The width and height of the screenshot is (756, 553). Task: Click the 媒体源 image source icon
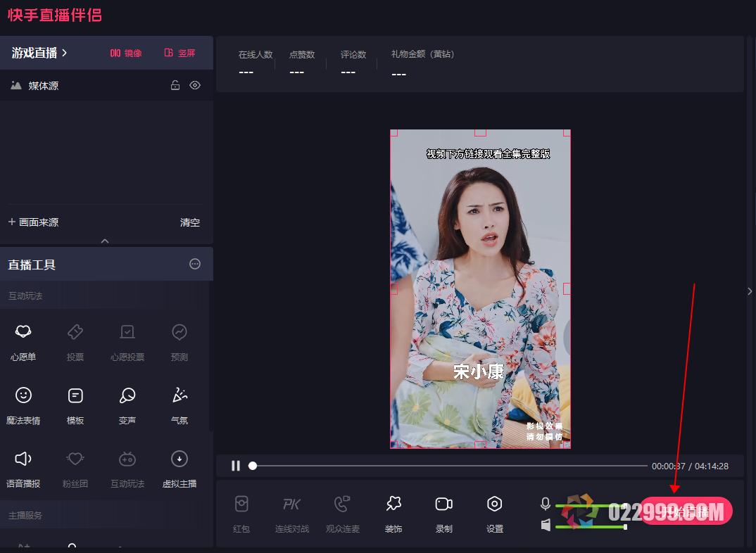pos(16,85)
